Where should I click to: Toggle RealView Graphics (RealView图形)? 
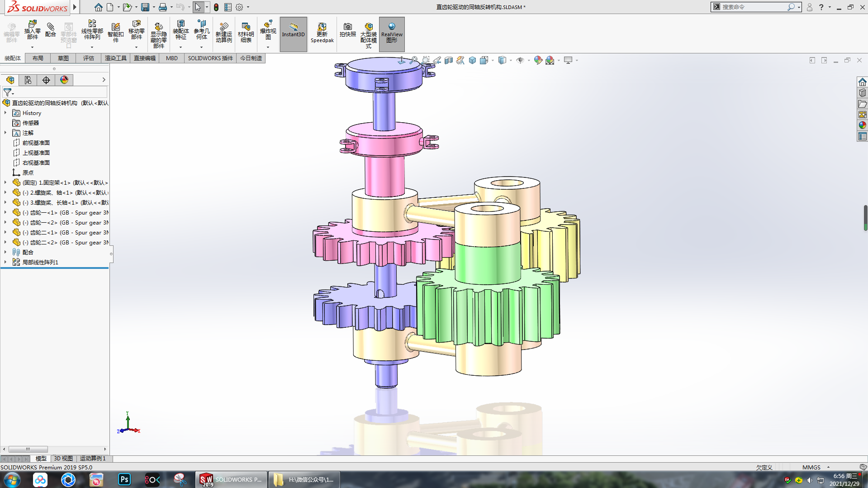392,34
